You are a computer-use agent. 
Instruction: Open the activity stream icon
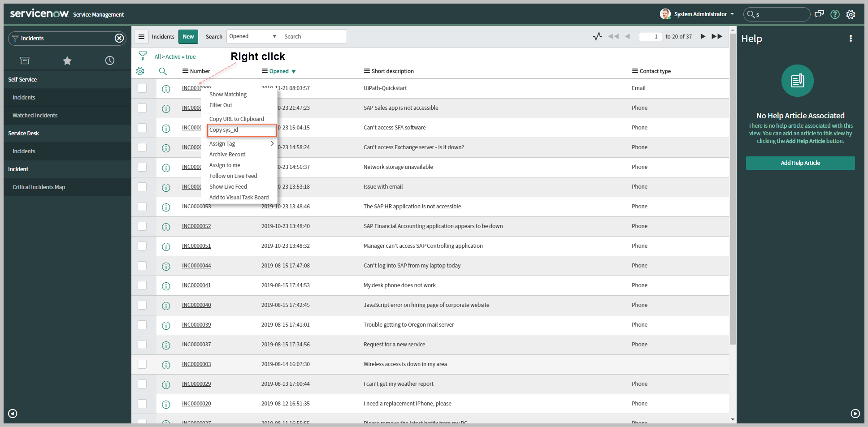tap(597, 36)
